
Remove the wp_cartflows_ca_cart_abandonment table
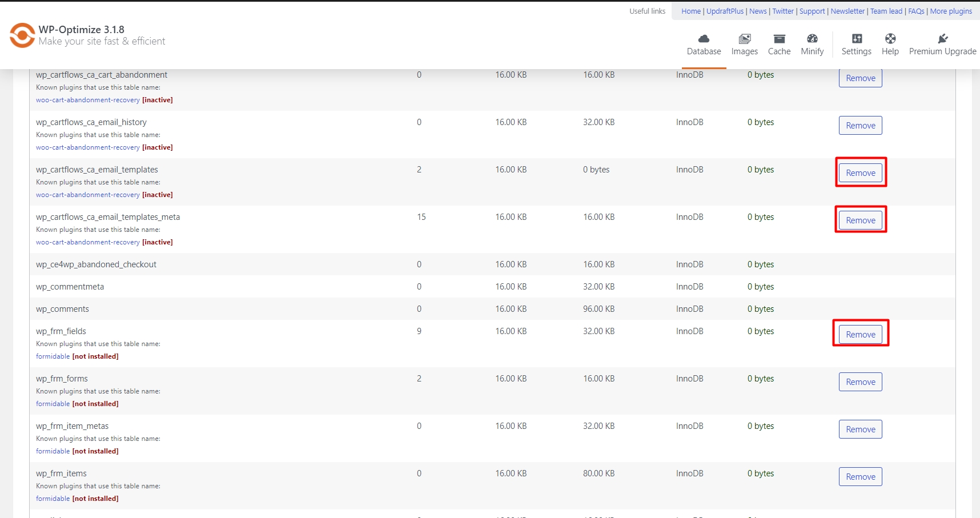[860, 78]
